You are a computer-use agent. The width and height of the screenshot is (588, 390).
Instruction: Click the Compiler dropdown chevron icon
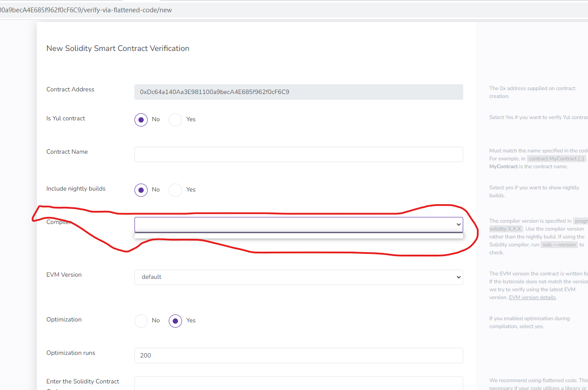[458, 224]
